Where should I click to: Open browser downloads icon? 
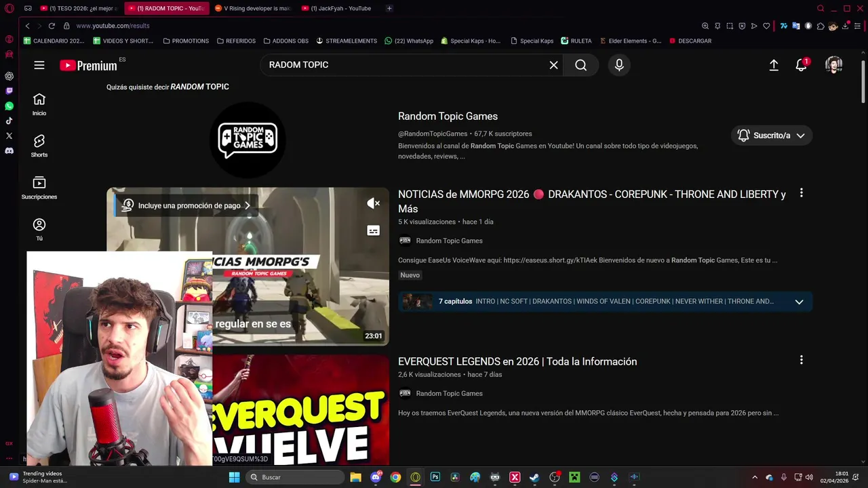coord(845,26)
